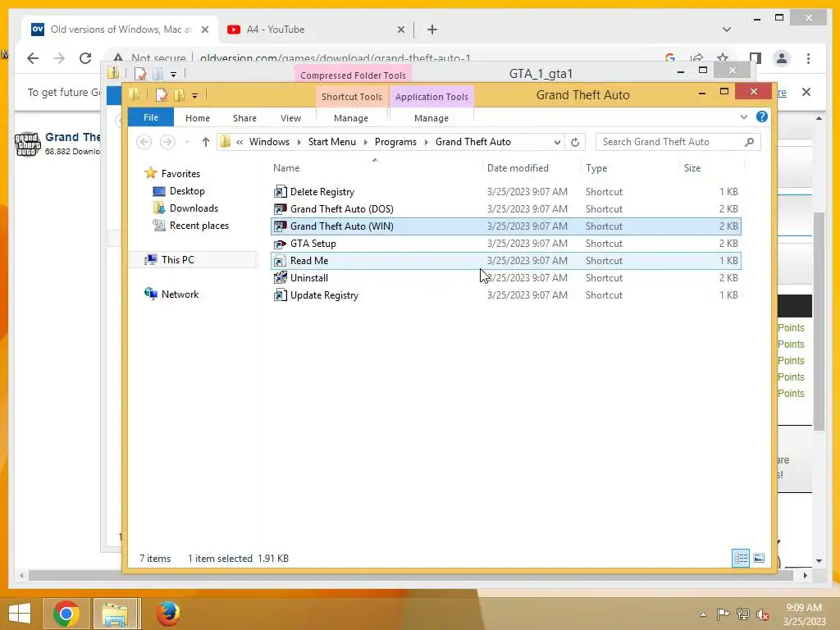Click the network tray icon
This screenshot has width=840, height=630.
click(x=742, y=614)
